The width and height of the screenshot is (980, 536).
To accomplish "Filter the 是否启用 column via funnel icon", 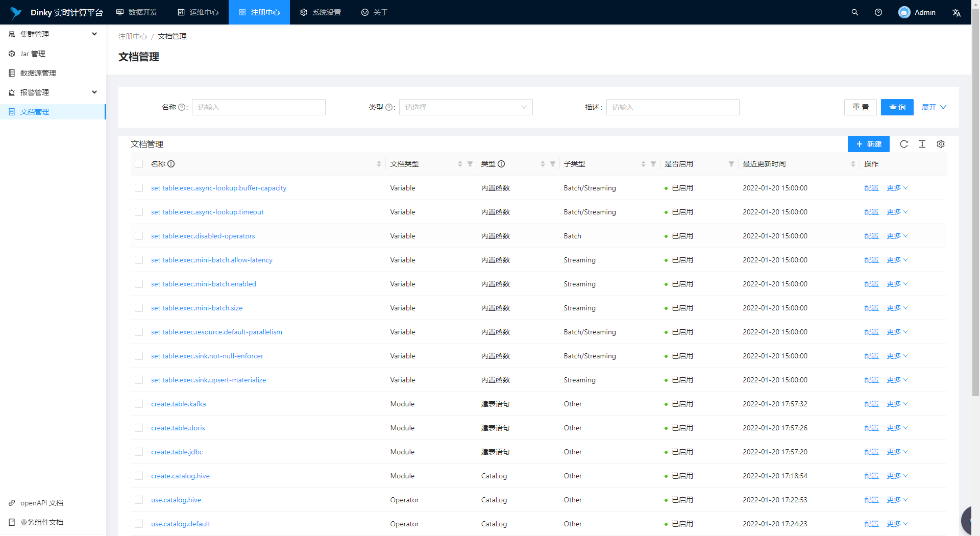I will 731,164.
